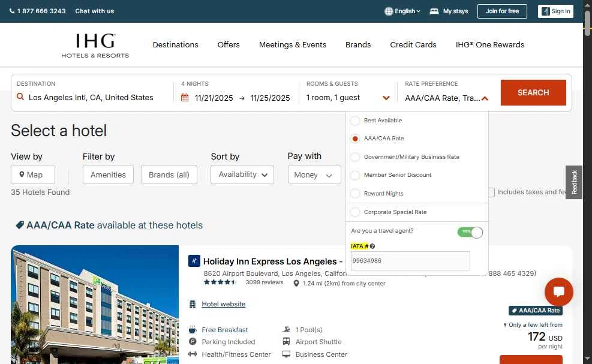
Task: Click the Sign in door icon
Action: tap(546, 11)
